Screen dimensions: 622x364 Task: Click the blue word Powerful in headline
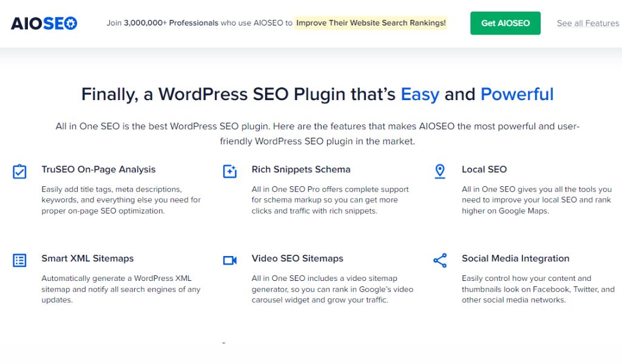pyautogui.click(x=517, y=95)
